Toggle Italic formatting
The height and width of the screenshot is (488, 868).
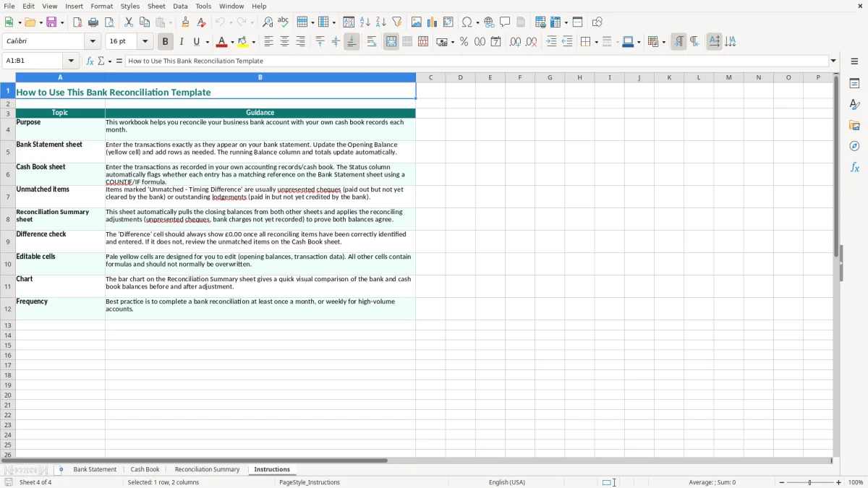181,42
